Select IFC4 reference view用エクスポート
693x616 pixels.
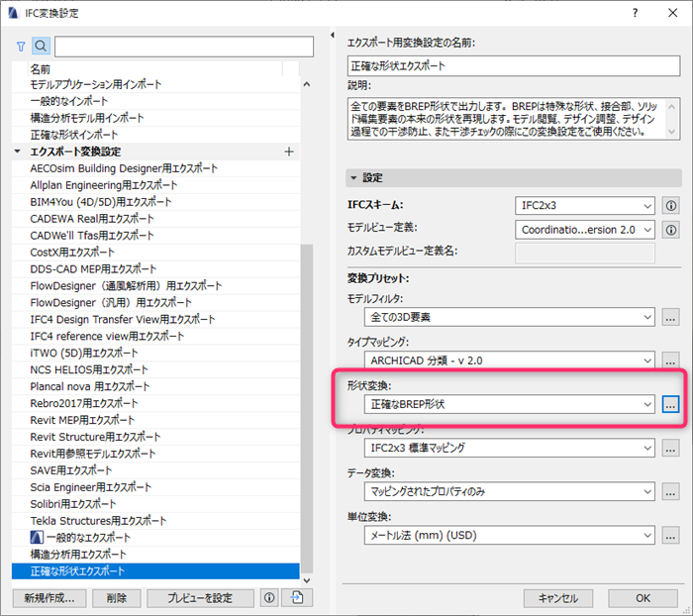point(155,336)
